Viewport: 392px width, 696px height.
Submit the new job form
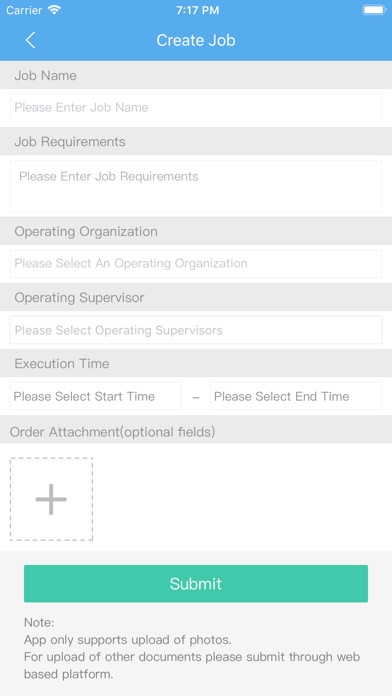[x=196, y=584]
